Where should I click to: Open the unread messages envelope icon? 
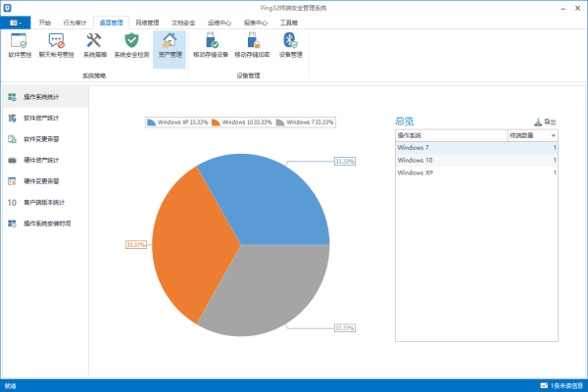pos(544,385)
